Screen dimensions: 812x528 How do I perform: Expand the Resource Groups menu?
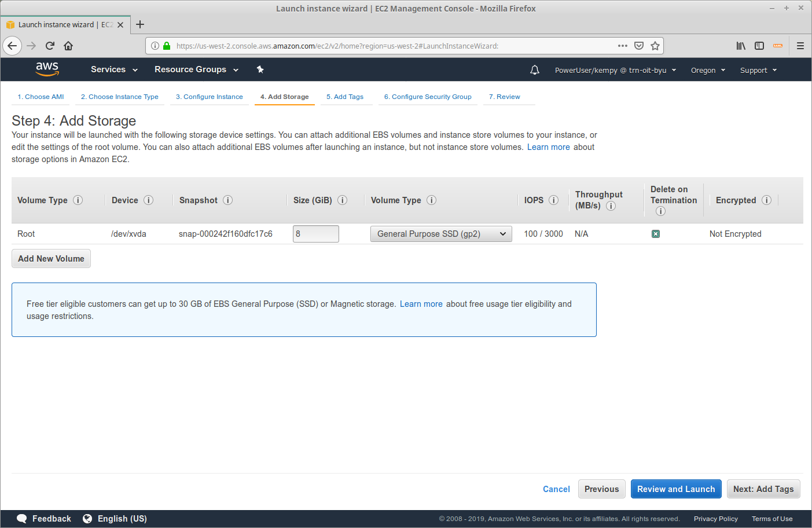click(196, 69)
